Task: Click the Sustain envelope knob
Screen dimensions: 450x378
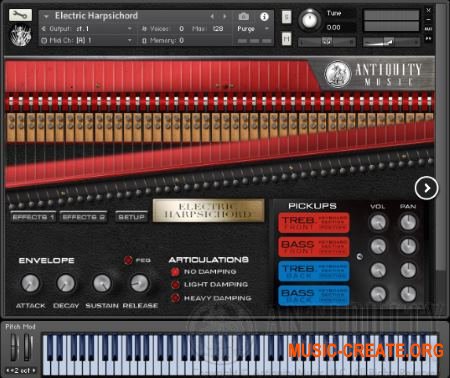Action: pos(102,283)
